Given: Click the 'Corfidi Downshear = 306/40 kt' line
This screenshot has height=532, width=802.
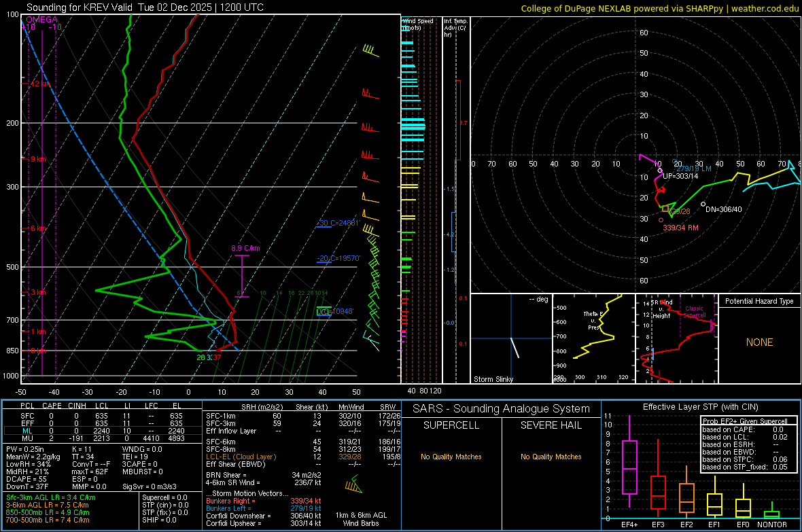Looking at the screenshot, I should tap(264, 516).
